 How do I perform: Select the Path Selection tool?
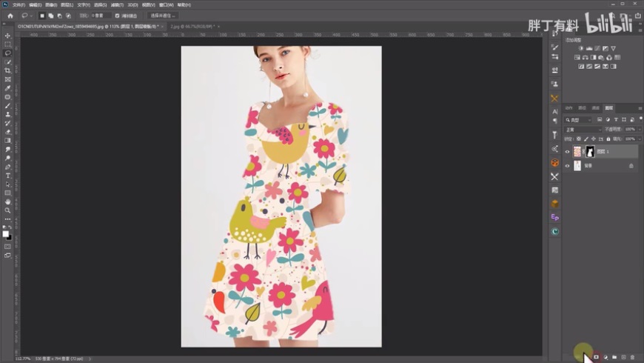pos(7,184)
